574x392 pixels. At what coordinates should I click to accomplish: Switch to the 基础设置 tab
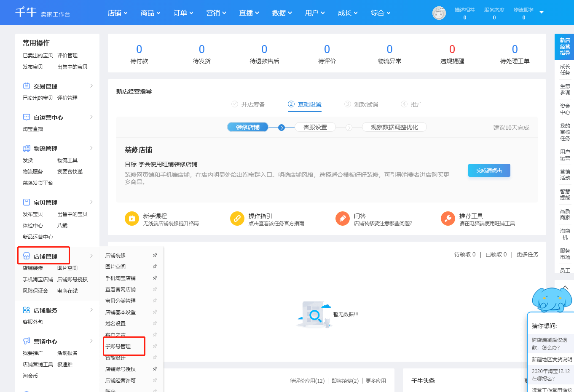tap(305, 104)
